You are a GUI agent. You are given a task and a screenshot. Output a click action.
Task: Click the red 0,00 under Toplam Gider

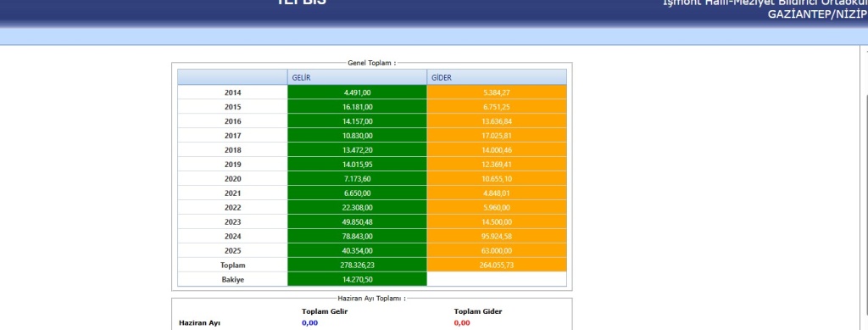click(462, 323)
